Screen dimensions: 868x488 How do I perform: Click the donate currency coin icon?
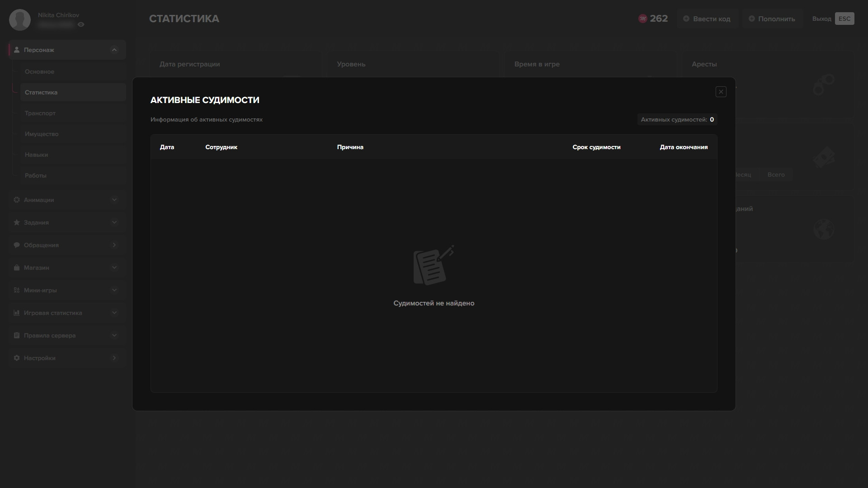click(x=642, y=19)
